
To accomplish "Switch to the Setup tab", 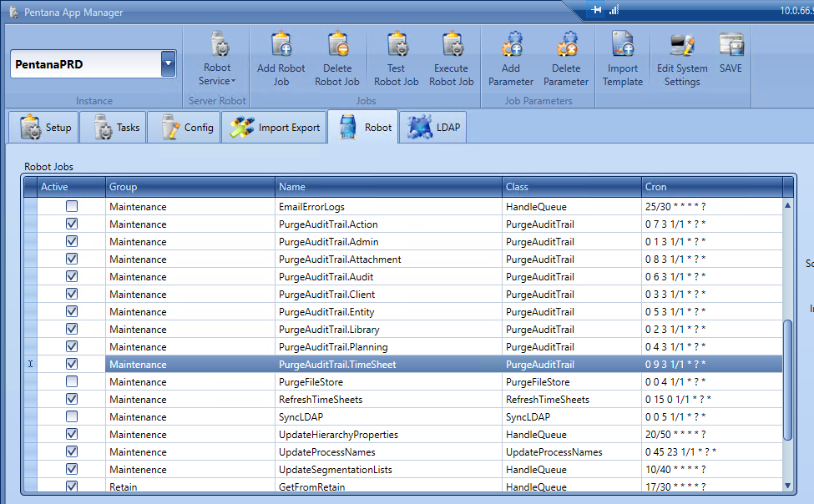I will (x=43, y=127).
